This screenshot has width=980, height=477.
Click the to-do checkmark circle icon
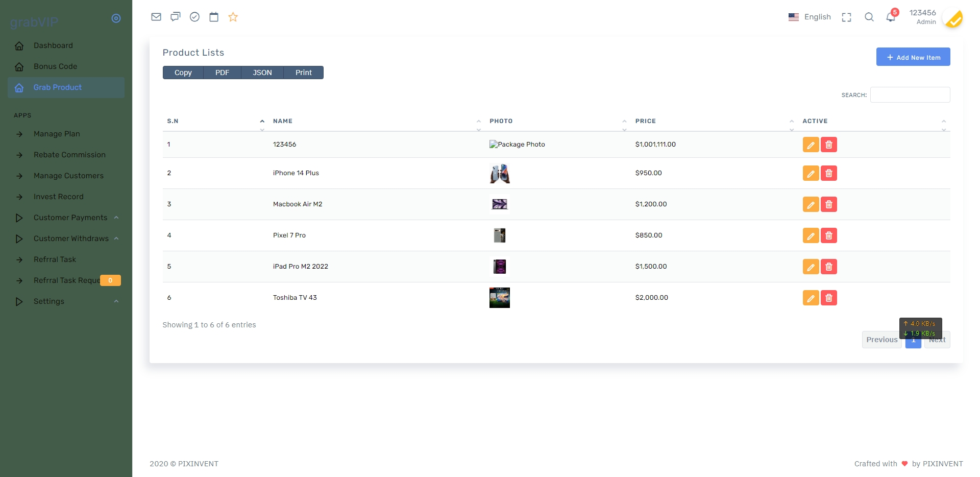(194, 17)
